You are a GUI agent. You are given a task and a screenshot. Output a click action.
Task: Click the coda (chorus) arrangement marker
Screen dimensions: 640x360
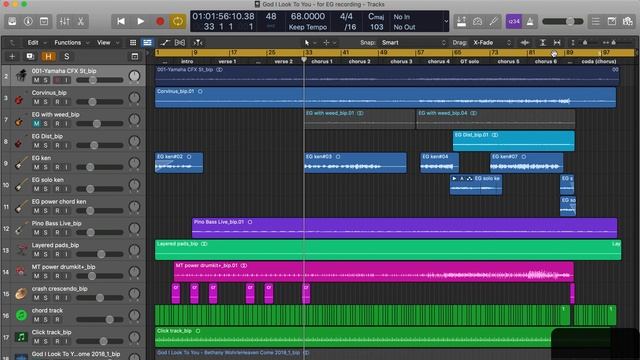point(598,61)
